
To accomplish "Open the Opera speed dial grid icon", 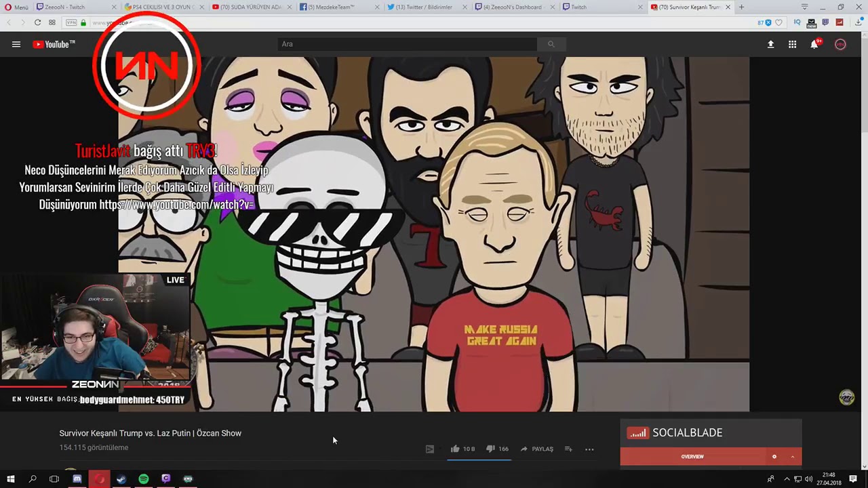I will [x=52, y=22].
